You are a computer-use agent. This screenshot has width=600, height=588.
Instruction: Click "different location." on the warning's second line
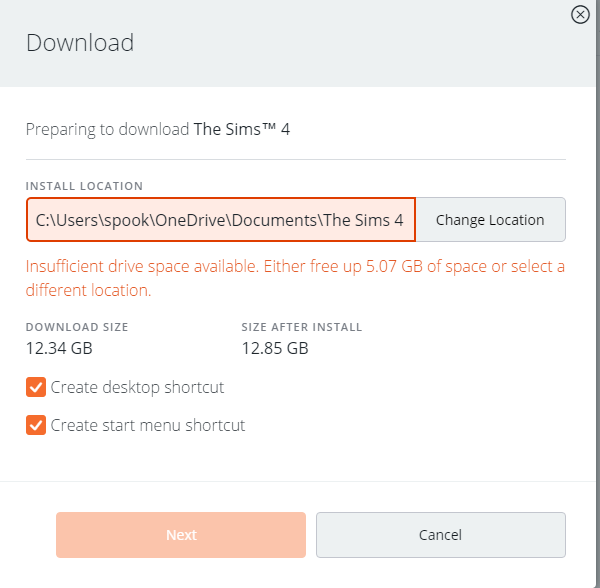[88, 291]
